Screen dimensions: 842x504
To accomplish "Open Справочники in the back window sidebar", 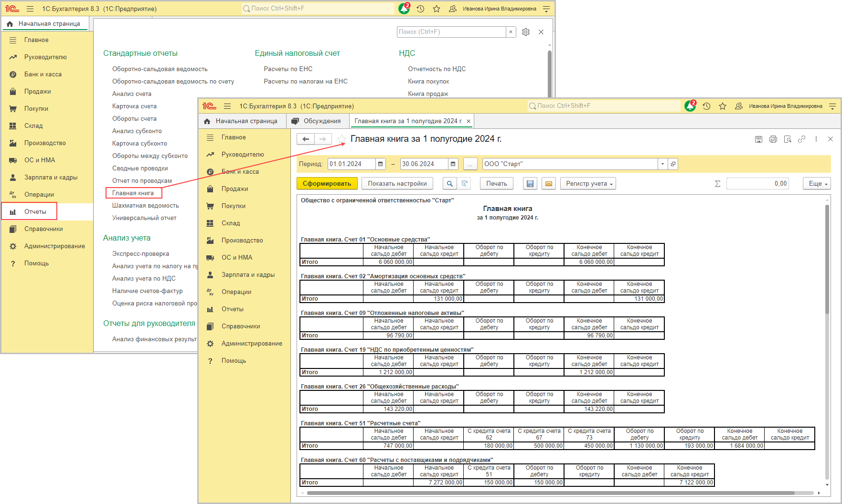I will (x=47, y=229).
